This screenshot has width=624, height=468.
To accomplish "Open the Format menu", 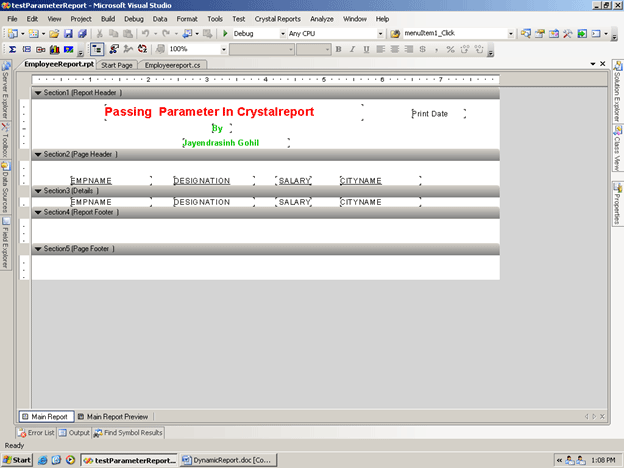I will 187,19.
